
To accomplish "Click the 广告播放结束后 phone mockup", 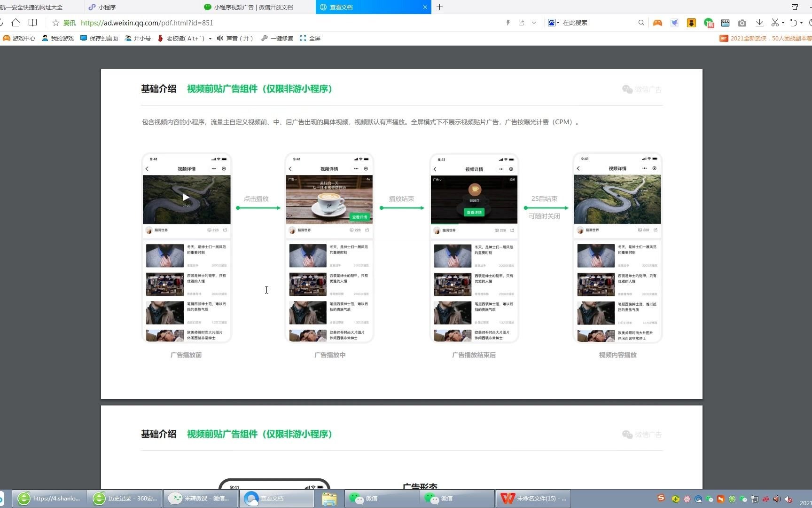I will tap(474, 247).
